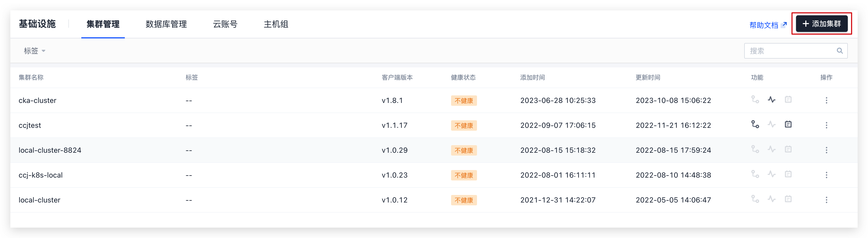868x238 pixels.
Task: Click 不健康 status badge for local-cluster row
Action: (x=464, y=200)
